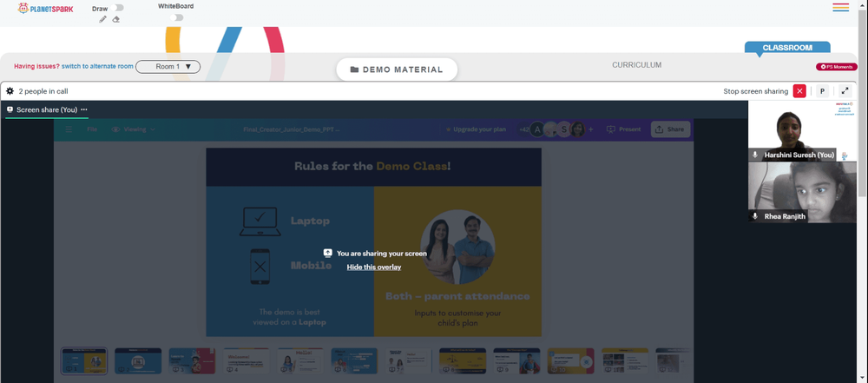Viewport: 868px width, 383px height.
Task: Select slide 10 thumbnail
Action: pyautogui.click(x=571, y=360)
